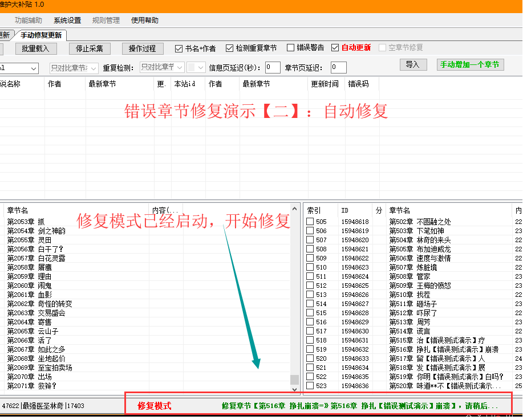Enable the 错误警告 checkbox
This screenshot has height=420, width=523.
point(291,48)
